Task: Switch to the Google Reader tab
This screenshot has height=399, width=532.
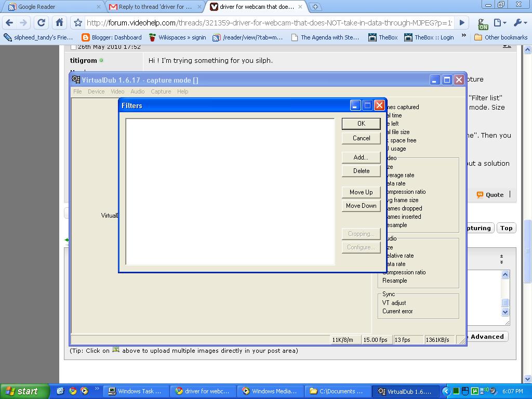Action: (x=51, y=6)
